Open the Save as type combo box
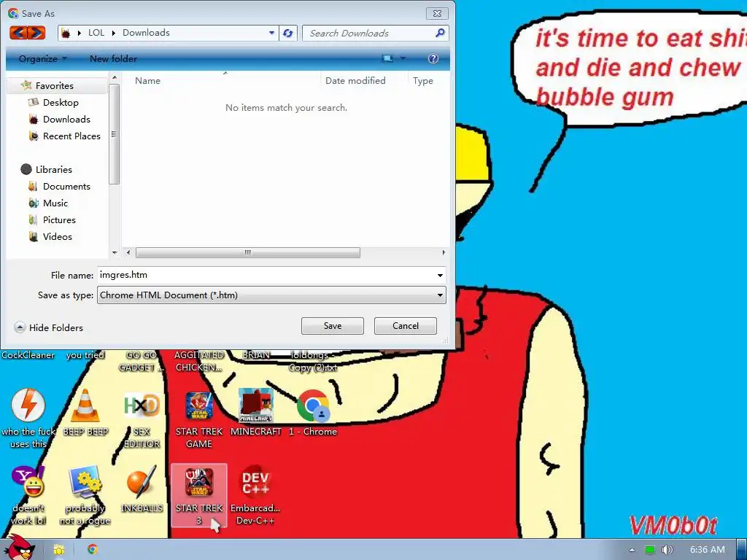Screen dimensions: 747x560 tap(271, 295)
